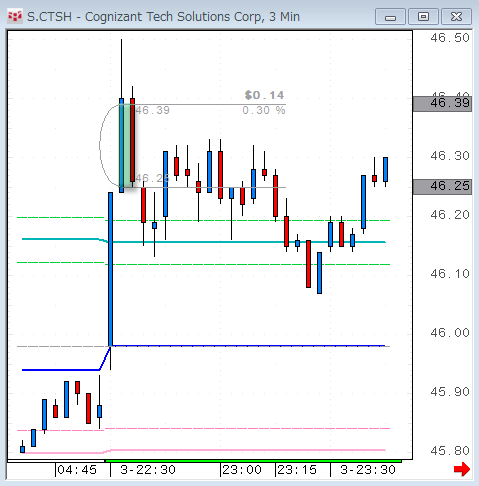Image resolution: width=479 pixels, height=486 pixels.
Task: Click the $0.14 measurement label
Action: [x=264, y=95]
